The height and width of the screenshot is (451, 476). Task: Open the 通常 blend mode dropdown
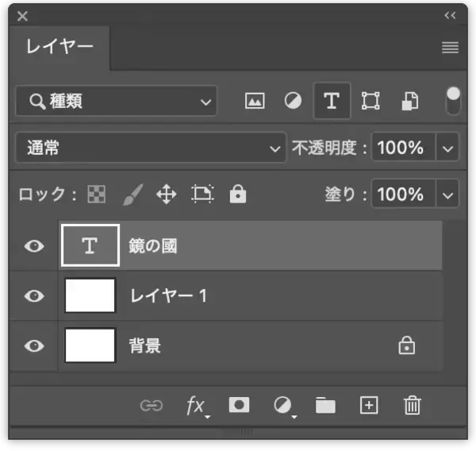(x=151, y=148)
